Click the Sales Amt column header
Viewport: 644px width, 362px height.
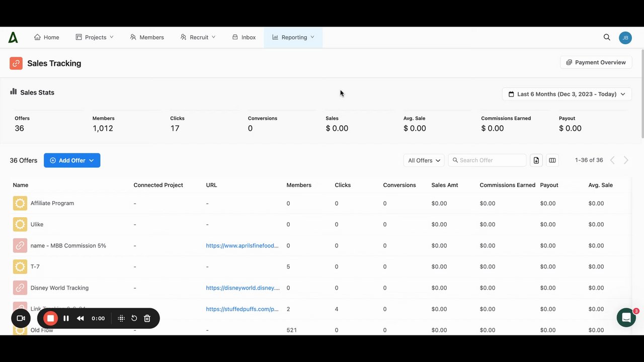click(x=445, y=185)
